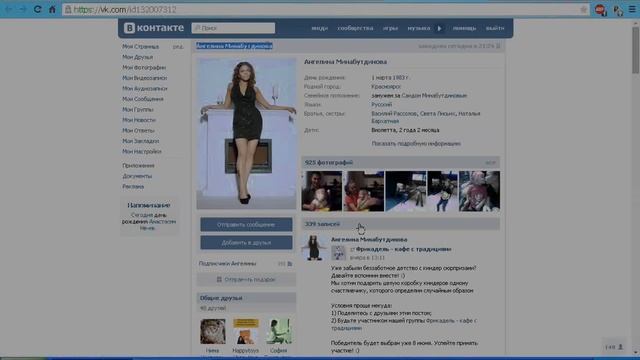Viewport: 640px width, 360px height.
Task: Open the browser hamburger menu
Action: (x=632, y=9)
